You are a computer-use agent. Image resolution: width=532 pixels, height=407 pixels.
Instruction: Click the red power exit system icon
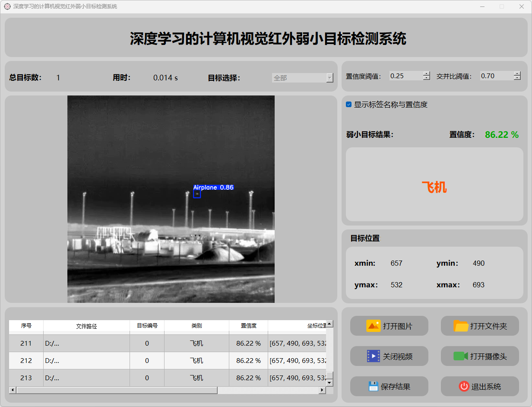point(464,386)
